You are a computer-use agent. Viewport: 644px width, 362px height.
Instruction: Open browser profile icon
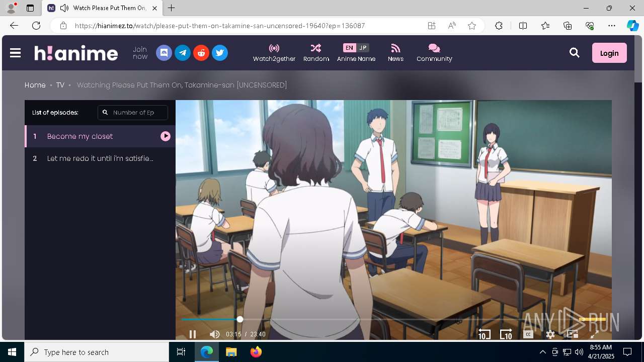[11, 8]
